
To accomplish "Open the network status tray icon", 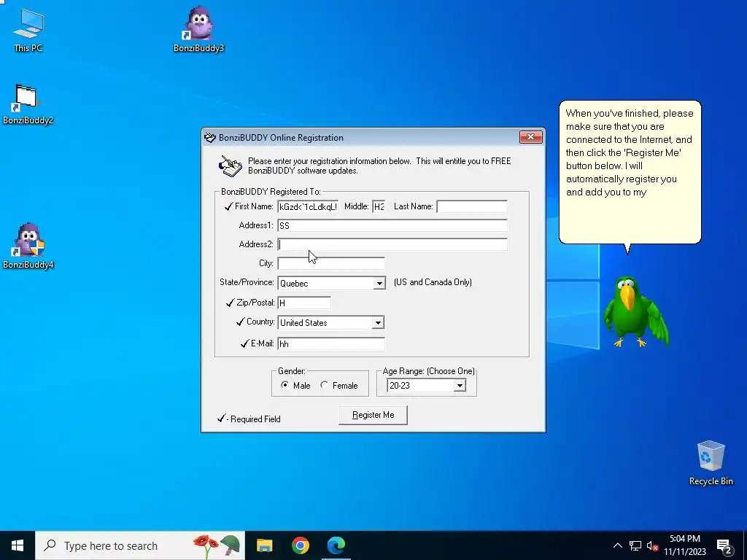I will coord(635,545).
